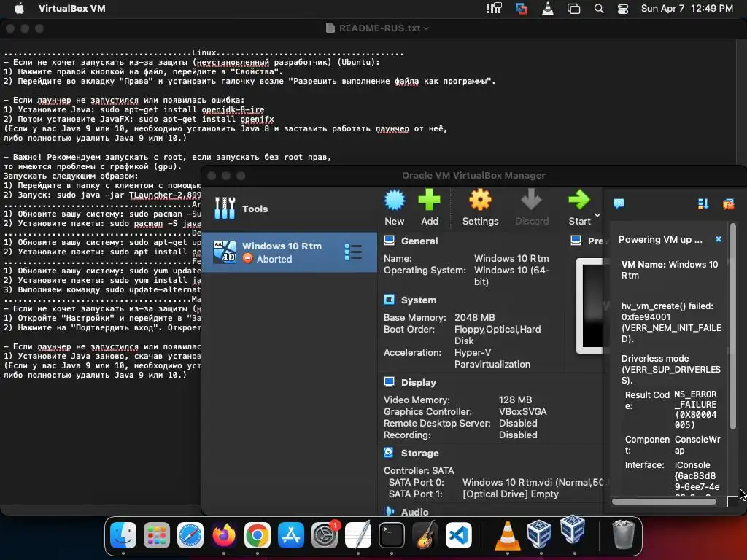The image size is (747, 560).
Task: Select Tools in the VirtualBox sidebar
Action: click(289, 209)
